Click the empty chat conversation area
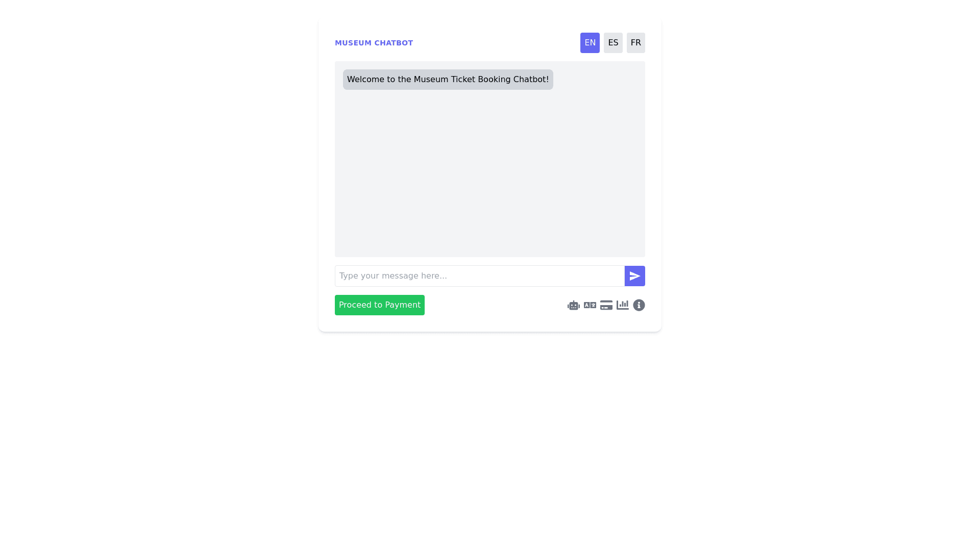Viewport: 980px width, 551px height. click(x=490, y=173)
